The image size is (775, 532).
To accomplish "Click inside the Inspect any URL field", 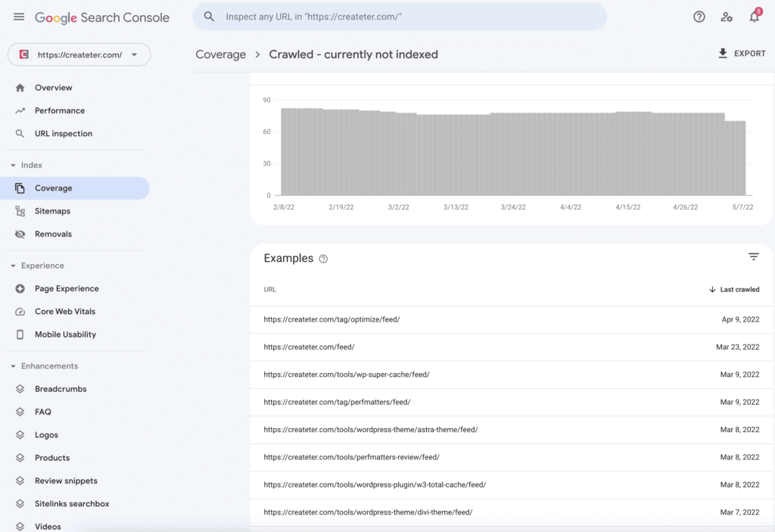I will (400, 17).
